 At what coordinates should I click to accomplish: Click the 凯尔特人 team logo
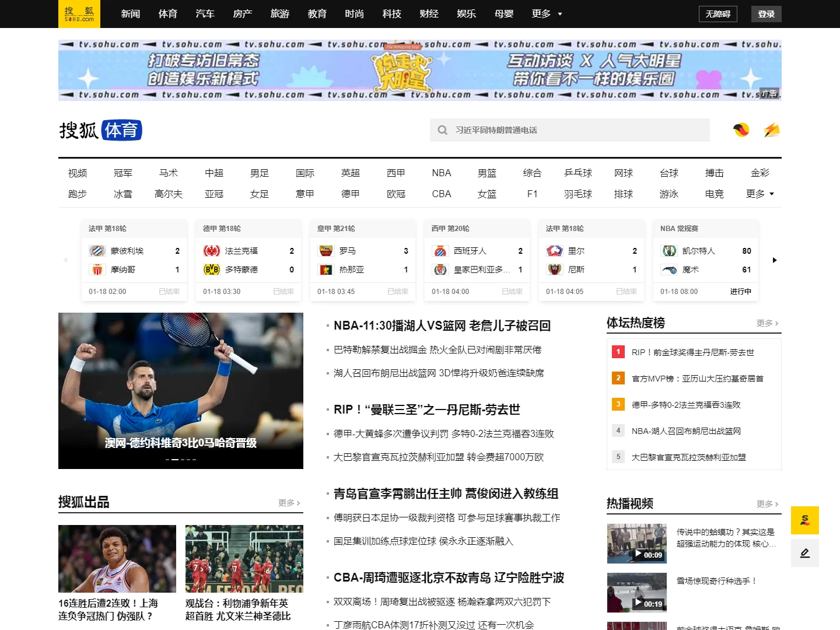click(668, 251)
